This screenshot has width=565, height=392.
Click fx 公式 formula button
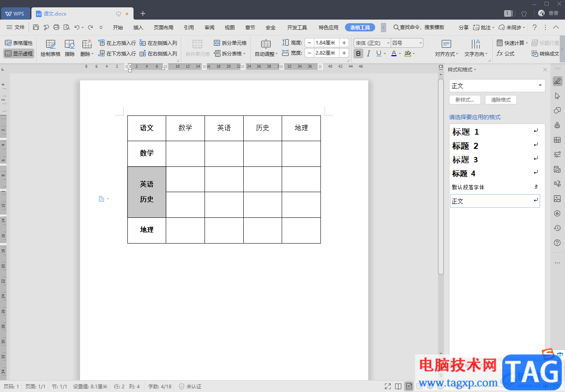tap(505, 53)
